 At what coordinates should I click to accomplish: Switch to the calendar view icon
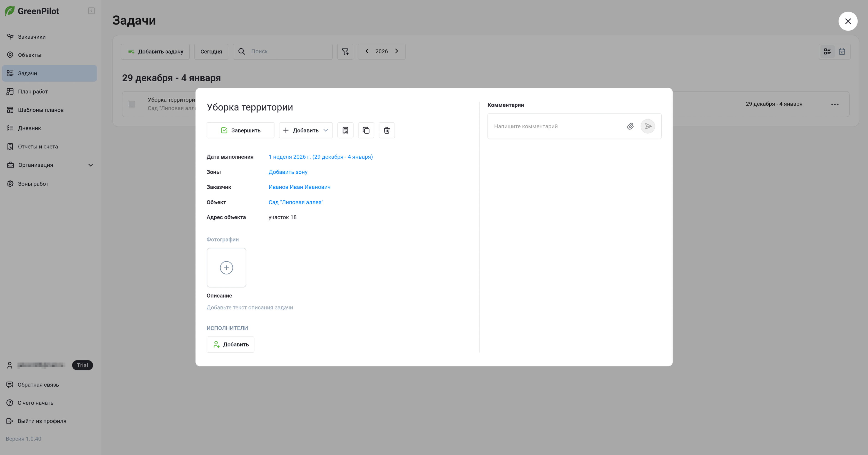coord(842,52)
